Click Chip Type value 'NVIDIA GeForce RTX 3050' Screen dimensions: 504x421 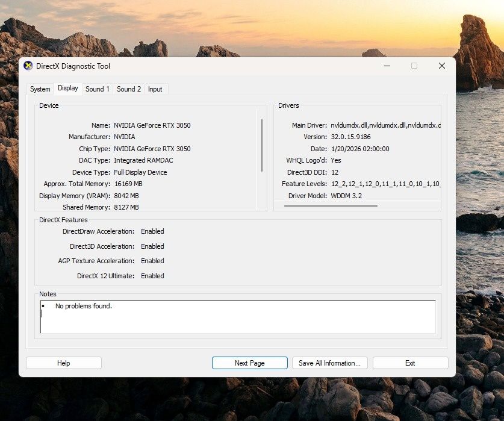pyautogui.click(x=152, y=149)
